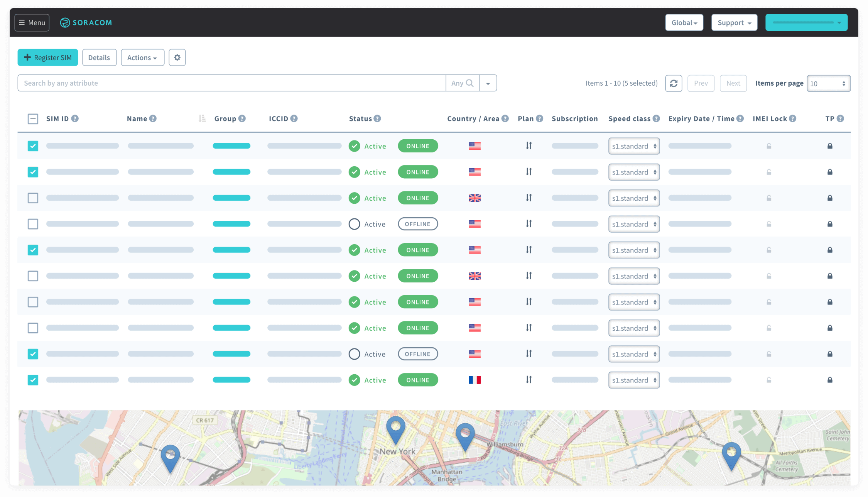Open the Actions dropdown
Viewport: 868px width, 497px height.
pyautogui.click(x=142, y=57)
